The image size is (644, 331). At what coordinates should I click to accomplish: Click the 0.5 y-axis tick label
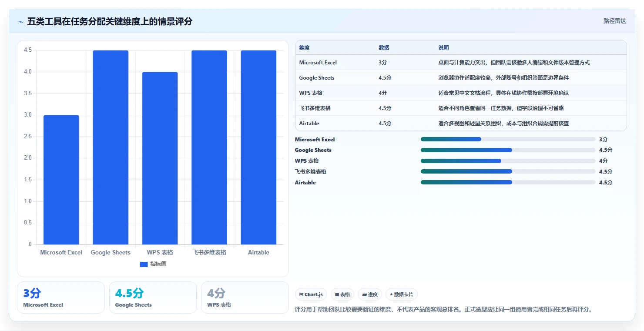pos(28,223)
